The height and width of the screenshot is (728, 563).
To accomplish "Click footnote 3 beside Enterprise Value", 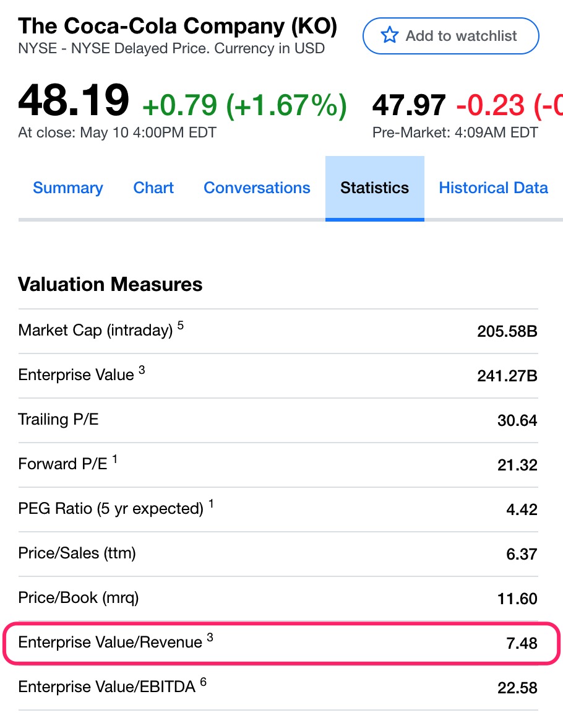I will pyautogui.click(x=142, y=370).
